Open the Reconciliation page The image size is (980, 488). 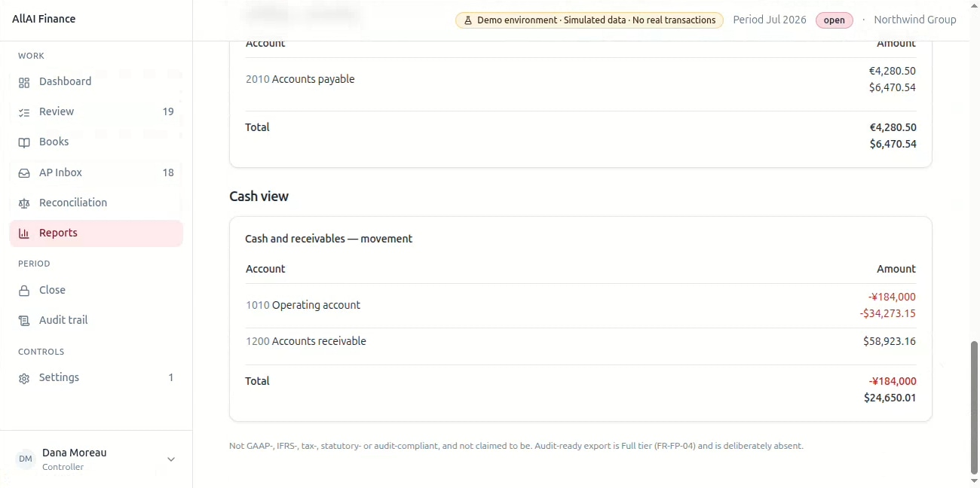point(96,203)
